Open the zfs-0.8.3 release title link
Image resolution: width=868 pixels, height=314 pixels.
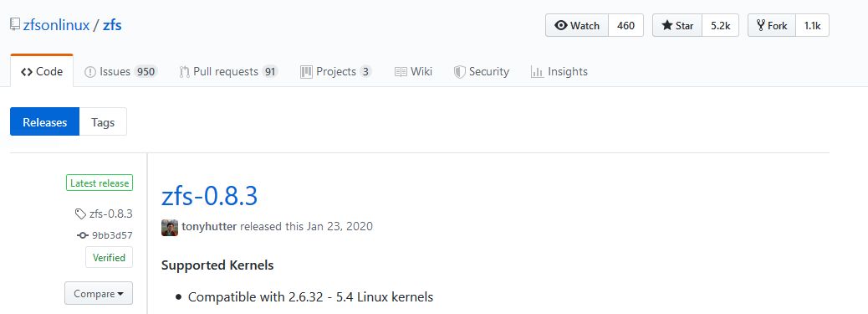click(x=209, y=196)
